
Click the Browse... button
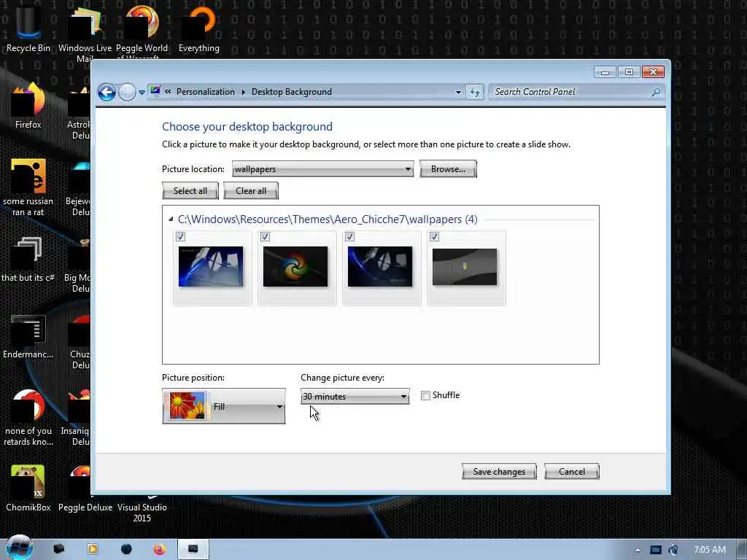pos(448,169)
